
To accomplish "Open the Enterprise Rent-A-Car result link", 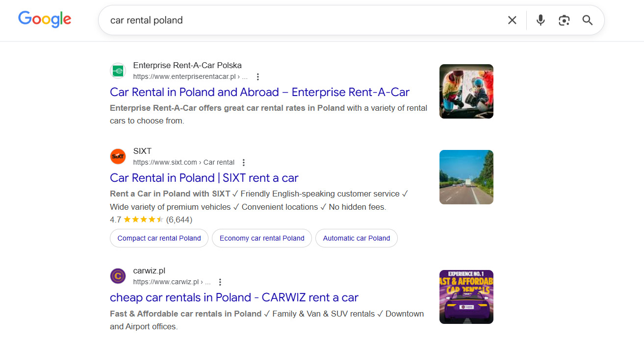I will [x=259, y=92].
